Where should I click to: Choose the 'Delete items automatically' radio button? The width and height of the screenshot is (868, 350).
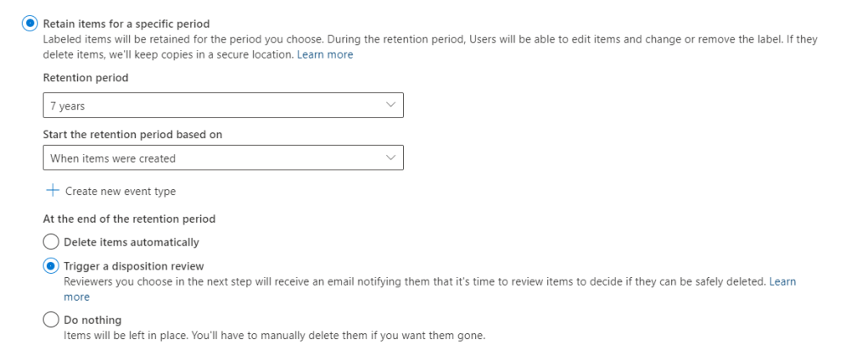(51, 242)
